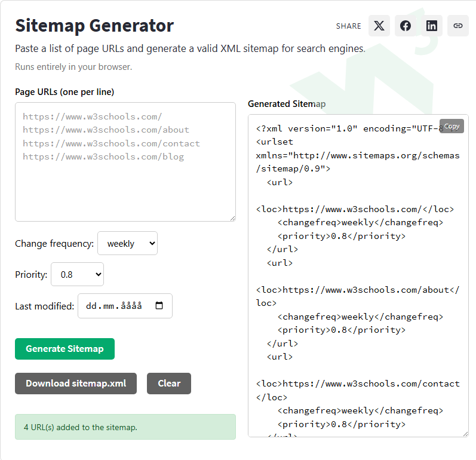
Task: Share page on Facebook
Action: [x=406, y=26]
